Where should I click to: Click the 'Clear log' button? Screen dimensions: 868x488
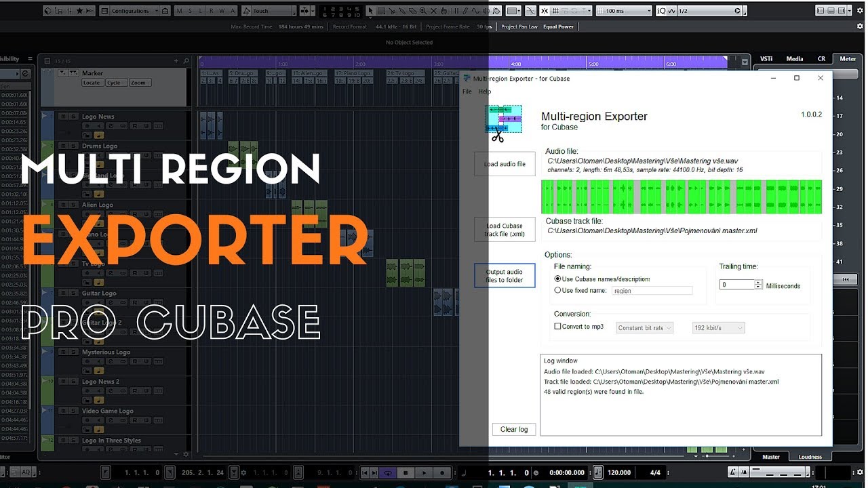(x=514, y=429)
